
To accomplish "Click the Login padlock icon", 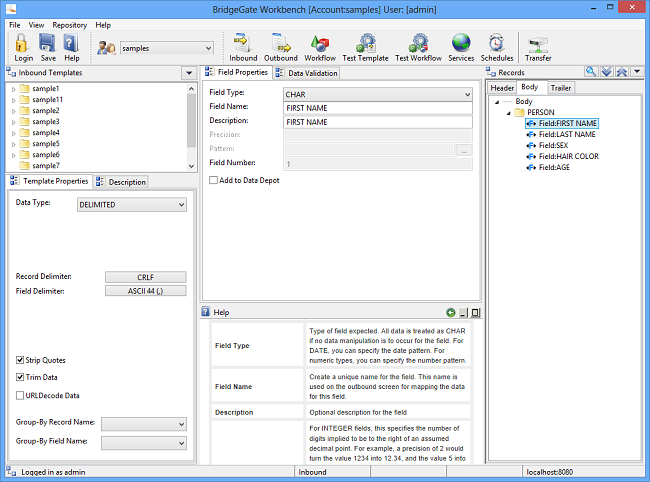I will [x=22, y=44].
